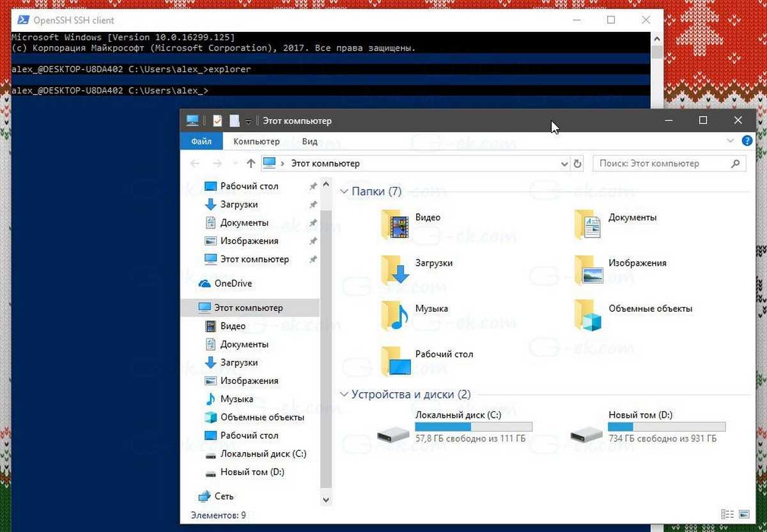Collapse the Устройства и диски group
The width and height of the screenshot is (767, 532).
pyautogui.click(x=345, y=395)
